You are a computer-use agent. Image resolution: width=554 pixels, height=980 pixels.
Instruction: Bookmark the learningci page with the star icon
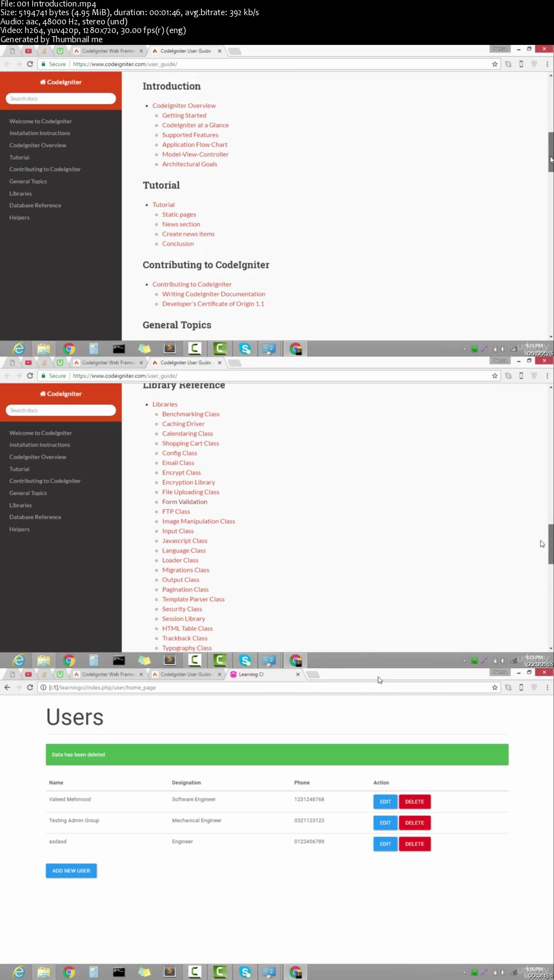tap(494, 687)
